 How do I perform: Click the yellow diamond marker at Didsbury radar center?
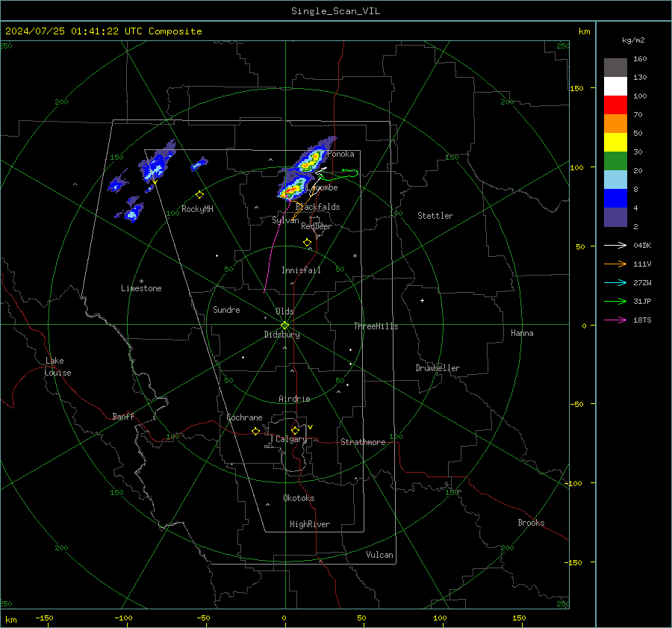click(x=284, y=326)
